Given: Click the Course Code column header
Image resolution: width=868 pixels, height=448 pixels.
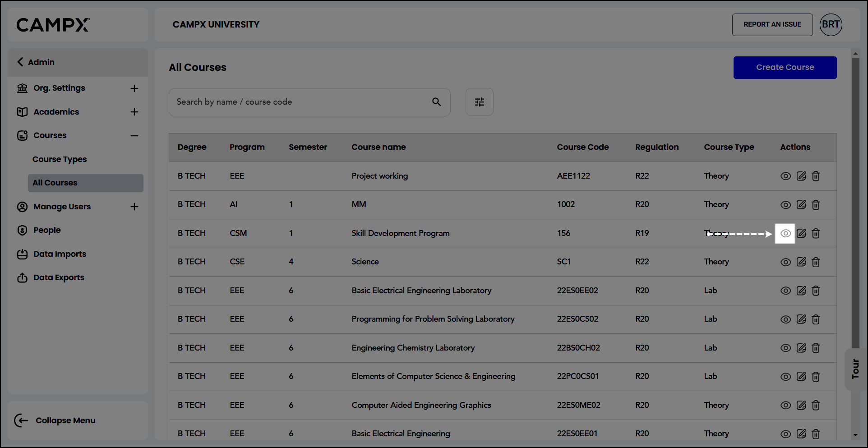Looking at the screenshot, I should [583, 147].
